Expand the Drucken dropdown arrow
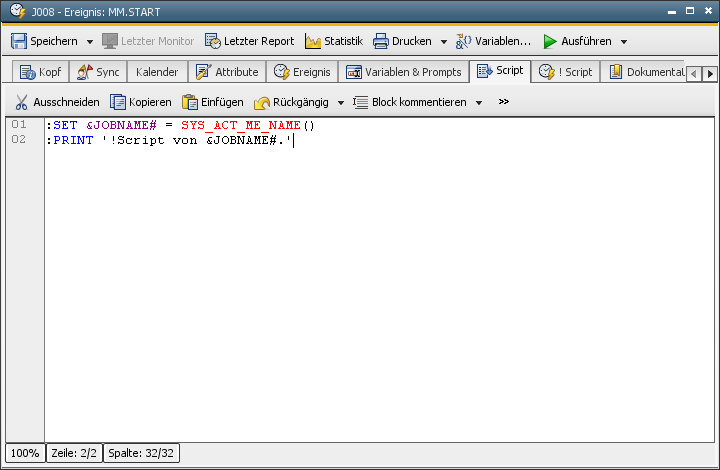The image size is (720, 470). 444,42
